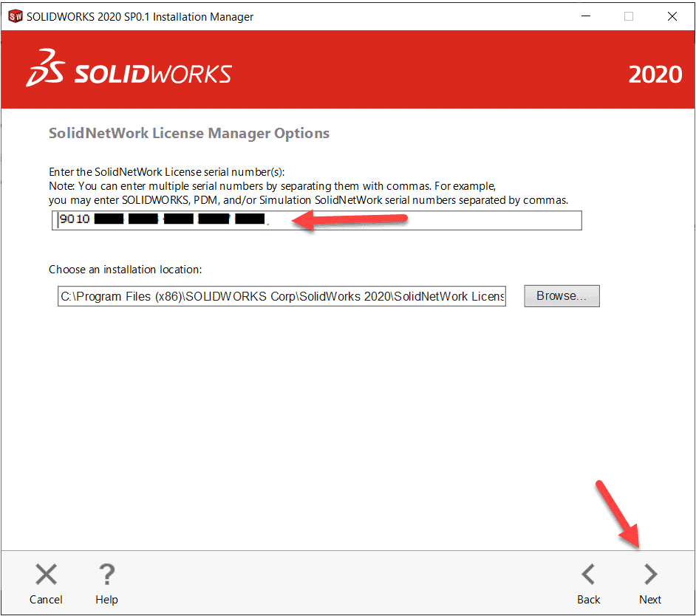
Task: Close the Installation Manager window
Action: 672,16
